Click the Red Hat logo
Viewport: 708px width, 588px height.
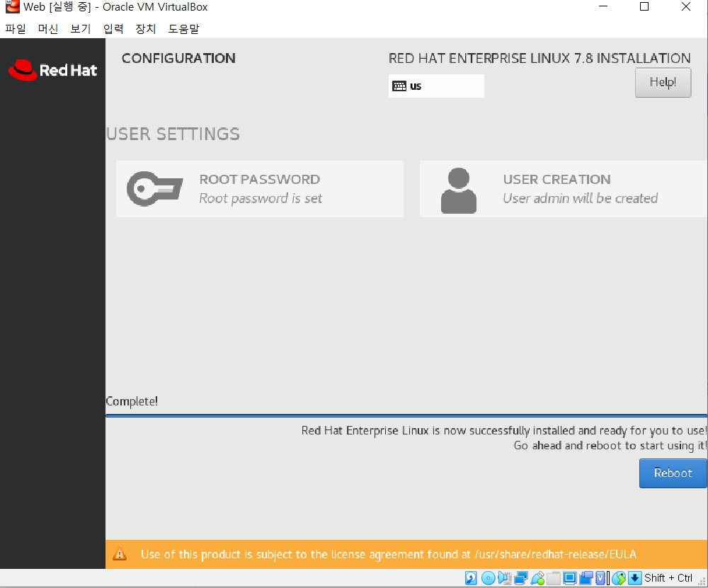53,70
